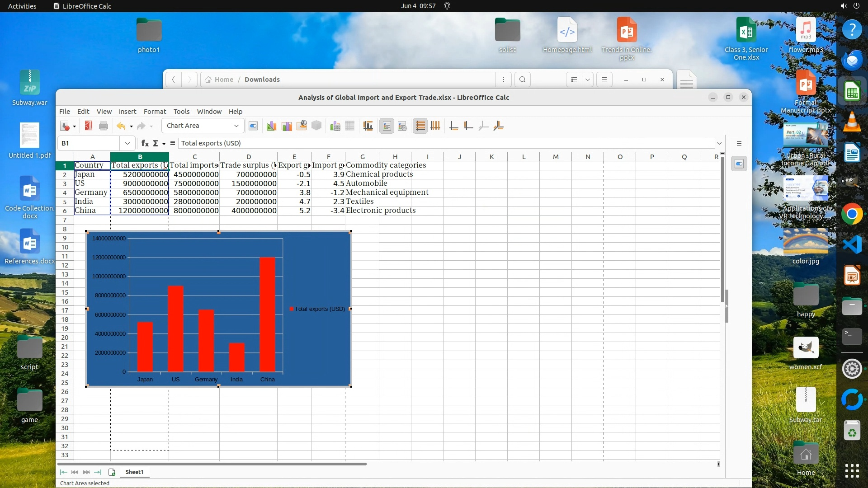Toggle Vertical Grids display
This screenshot has height=488, width=868.
point(435,126)
